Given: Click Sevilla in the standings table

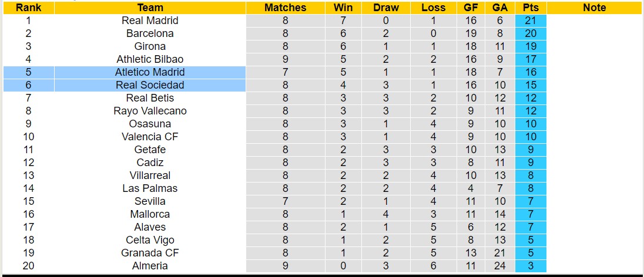Looking at the screenshot, I should [x=150, y=201].
